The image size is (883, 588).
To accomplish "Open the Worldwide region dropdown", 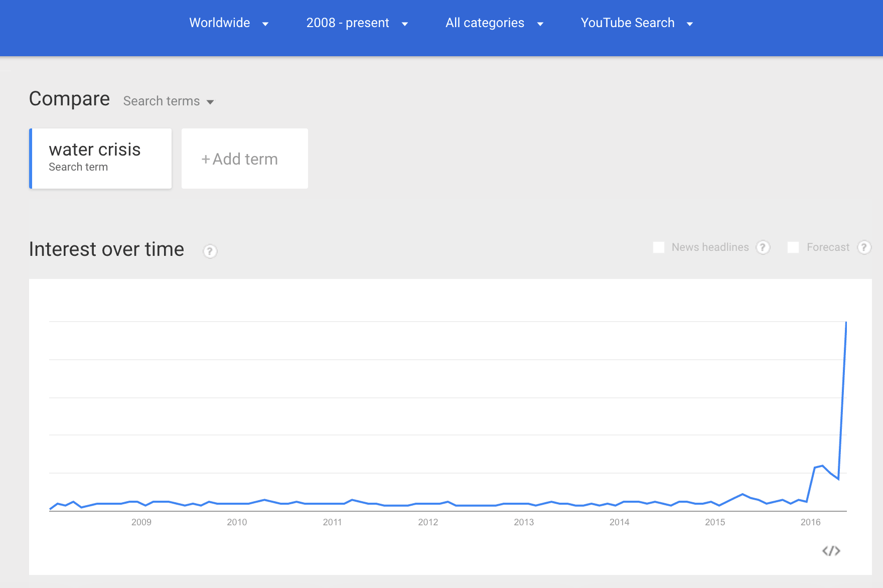I will (x=229, y=23).
